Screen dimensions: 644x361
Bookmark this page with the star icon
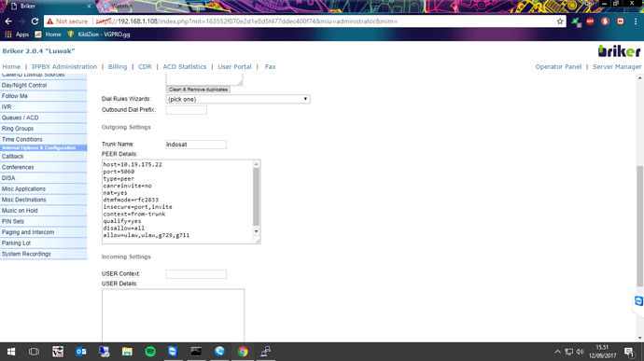pyautogui.click(x=560, y=21)
